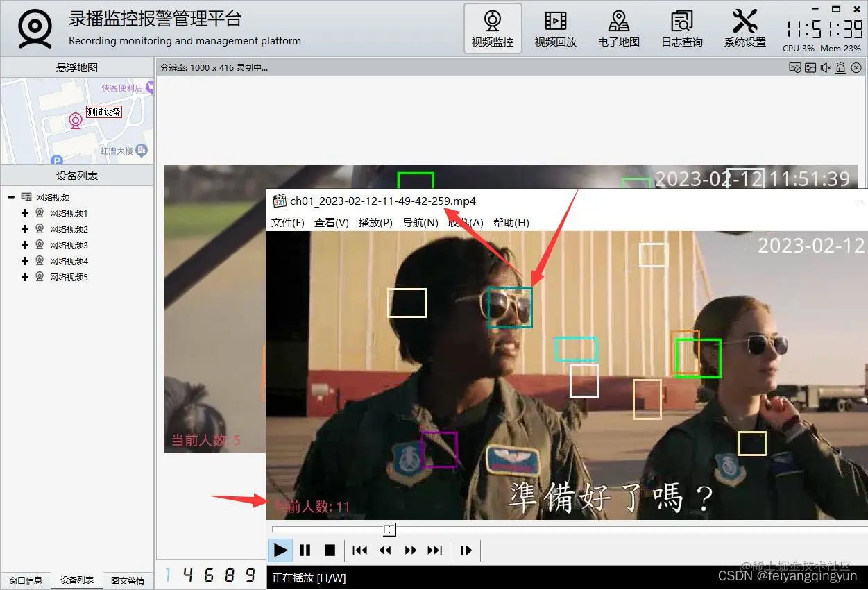The width and height of the screenshot is (868, 590).
Task: Open the 播放(P) menu in media player
Action: pyautogui.click(x=375, y=222)
